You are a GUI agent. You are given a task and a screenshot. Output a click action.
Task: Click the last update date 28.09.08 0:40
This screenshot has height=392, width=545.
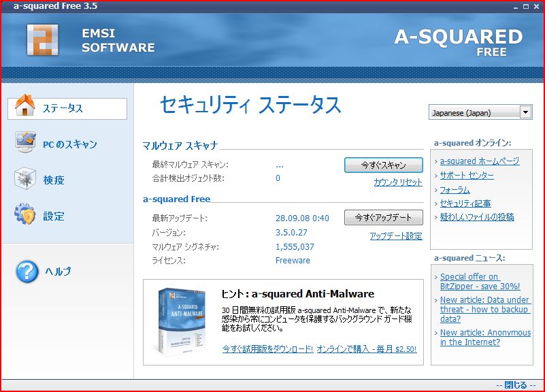(302, 218)
